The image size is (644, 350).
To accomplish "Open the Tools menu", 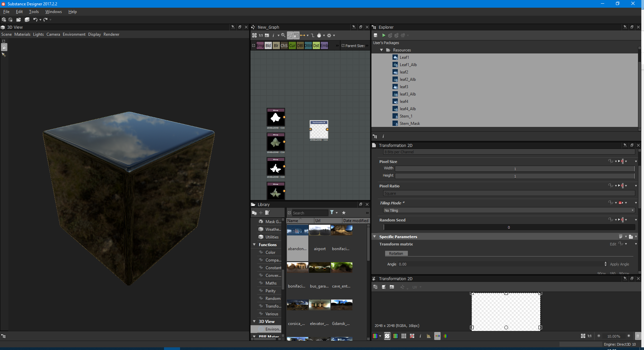I will pos(34,12).
